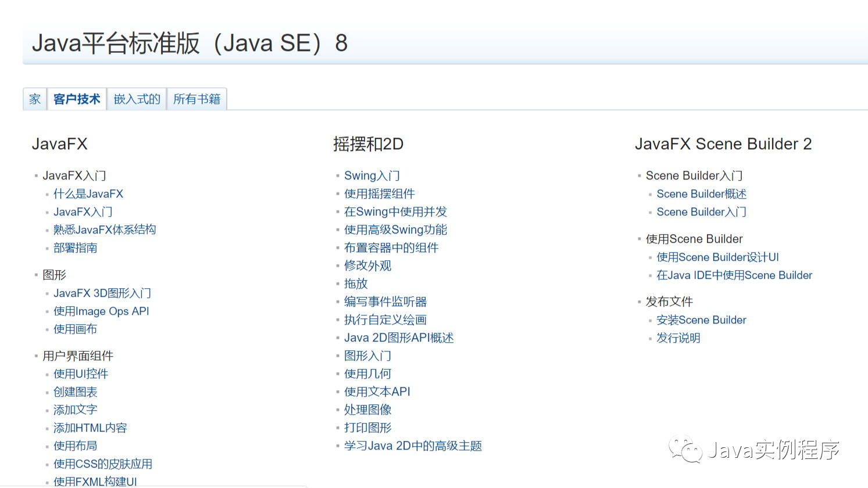Click the 使用布局 link

pos(76,446)
